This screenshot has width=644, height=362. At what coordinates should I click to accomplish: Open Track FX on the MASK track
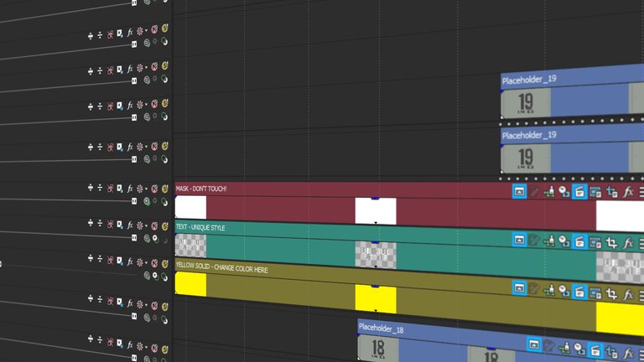click(130, 189)
